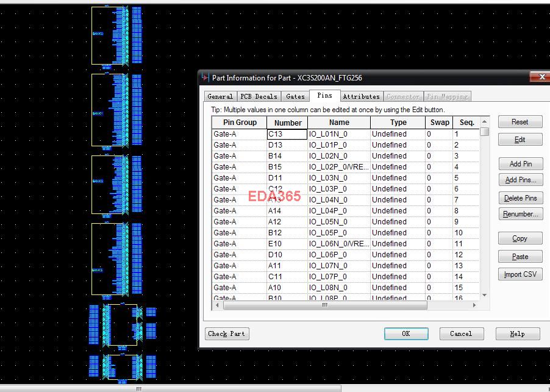
Task: Click the pin table horizontal scrollbar thumb
Action: point(325,305)
